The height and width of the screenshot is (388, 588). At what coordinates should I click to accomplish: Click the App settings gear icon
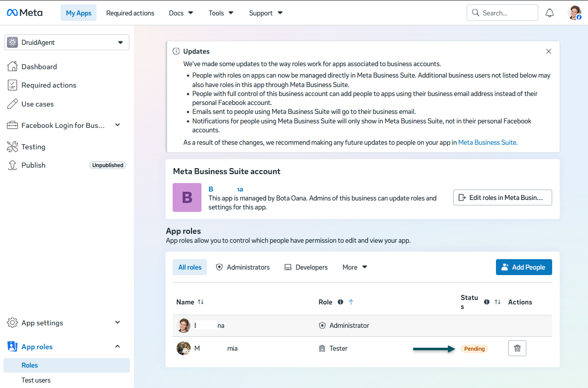tap(12, 323)
